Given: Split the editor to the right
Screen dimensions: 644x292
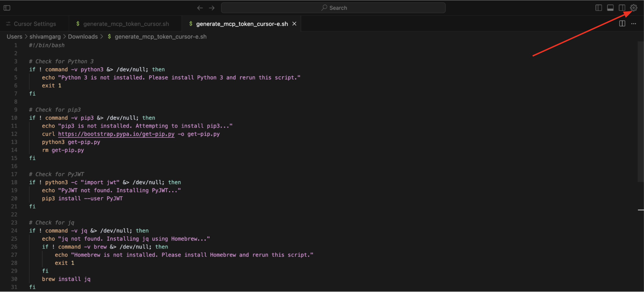Looking at the screenshot, I should (622, 24).
